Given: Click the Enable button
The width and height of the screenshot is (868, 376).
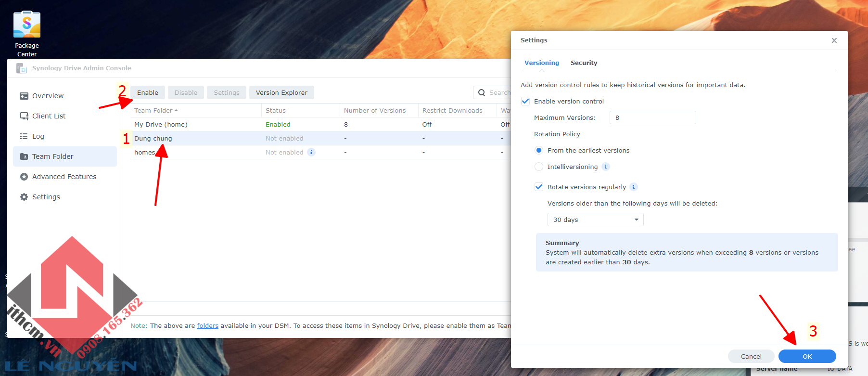Looking at the screenshot, I should click(148, 92).
